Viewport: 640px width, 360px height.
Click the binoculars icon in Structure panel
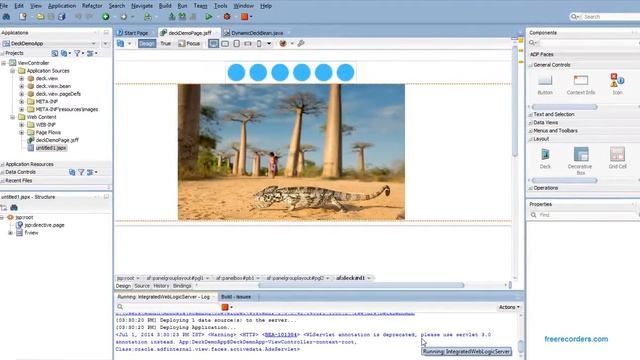coord(14,207)
